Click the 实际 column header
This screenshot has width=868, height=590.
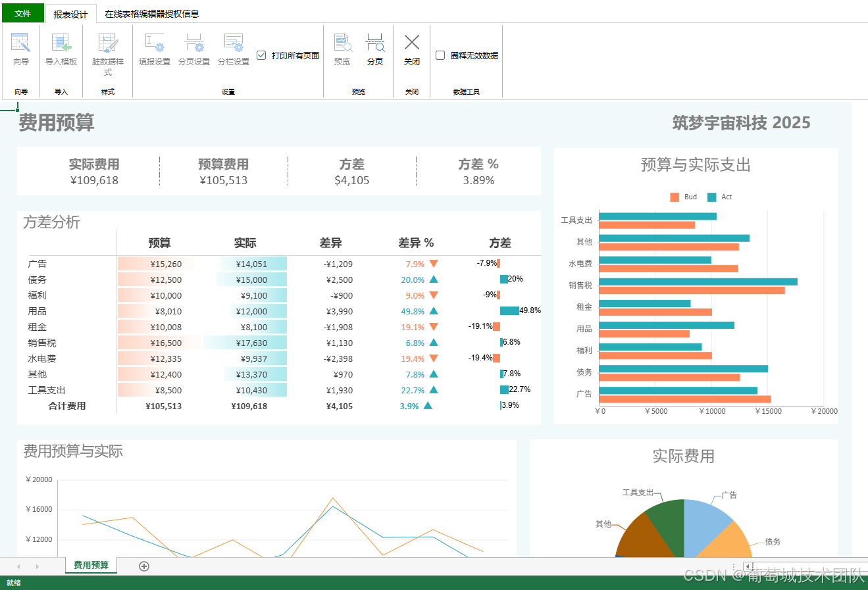pyautogui.click(x=245, y=243)
